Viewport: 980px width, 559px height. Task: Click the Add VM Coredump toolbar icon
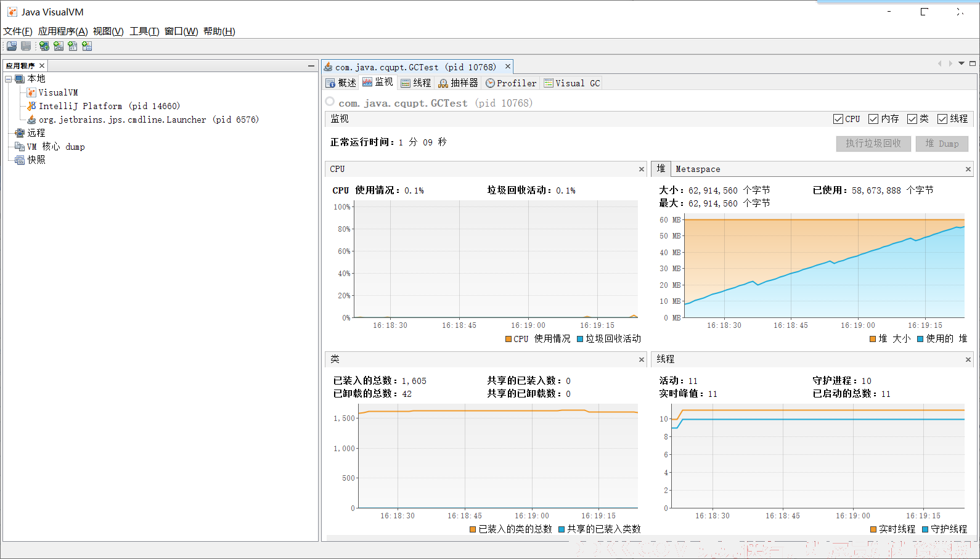pyautogui.click(x=73, y=46)
